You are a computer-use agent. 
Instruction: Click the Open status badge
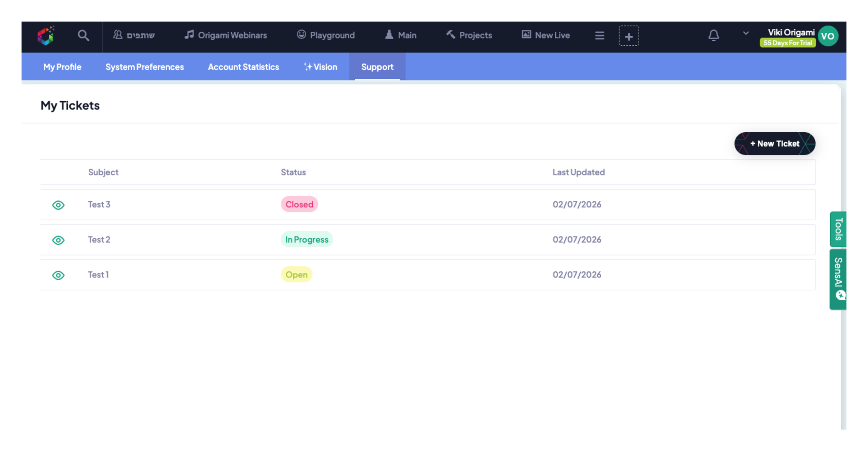tap(297, 275)
